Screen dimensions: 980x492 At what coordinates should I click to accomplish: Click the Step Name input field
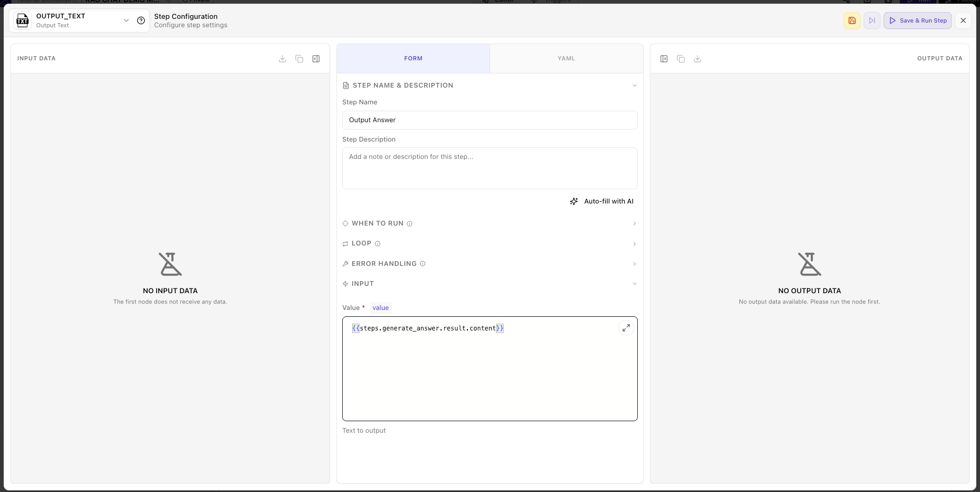[489, 120]
